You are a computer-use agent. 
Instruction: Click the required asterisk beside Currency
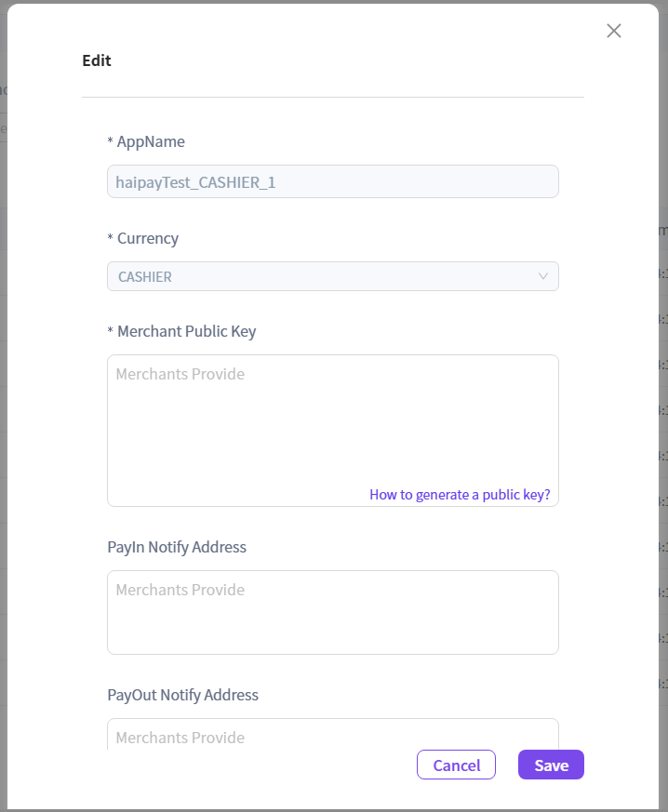point(110,240)
